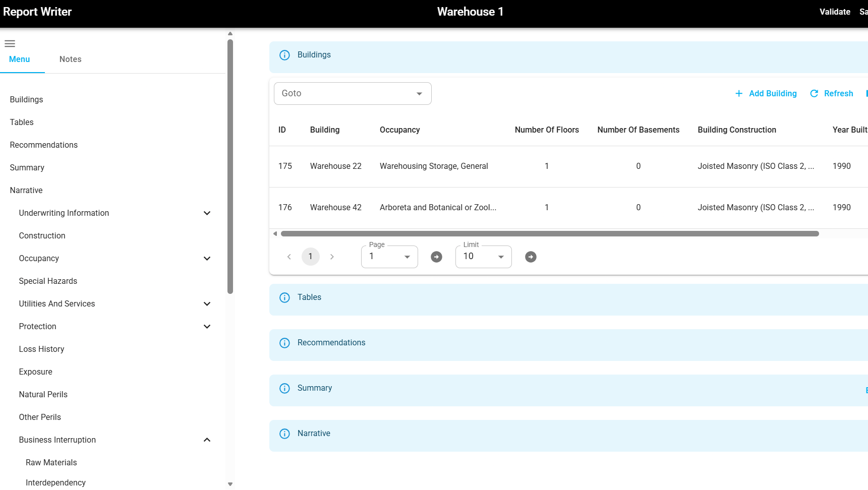868x490 pixels.
Task: Open Summary in the sidebar menu
Action: [27, 168]
